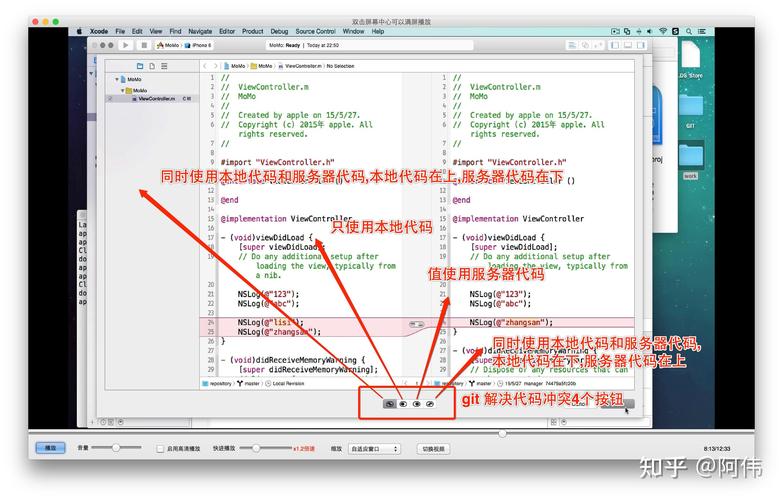Open the left pane repository selector
783x500 pixels.
click(217, 384)
